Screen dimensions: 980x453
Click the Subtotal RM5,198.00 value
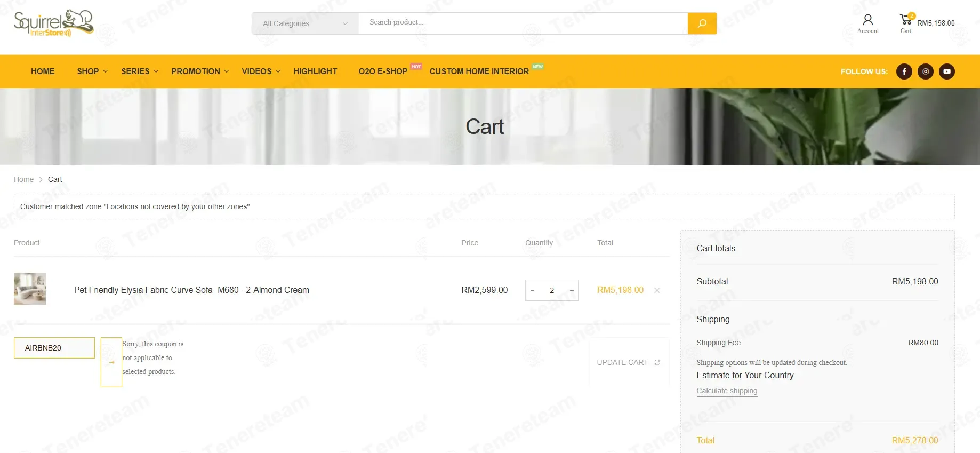click(915, 281)
